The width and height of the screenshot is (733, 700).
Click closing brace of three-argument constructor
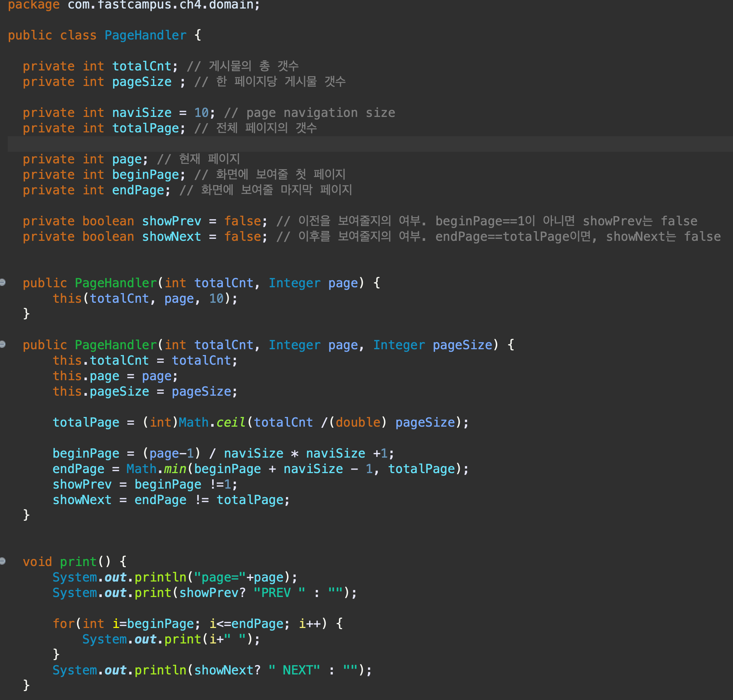[26, 515]
